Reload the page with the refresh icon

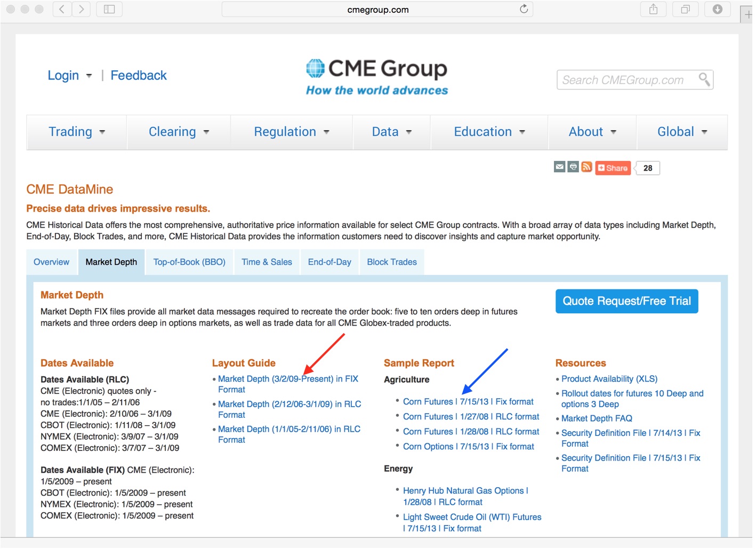[524, 9]
